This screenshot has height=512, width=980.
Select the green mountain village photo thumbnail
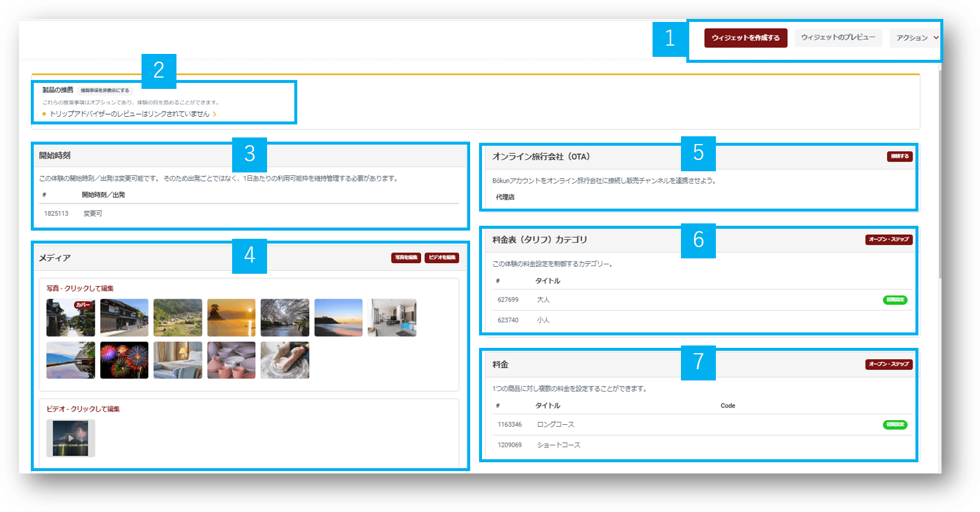(178, 318)
